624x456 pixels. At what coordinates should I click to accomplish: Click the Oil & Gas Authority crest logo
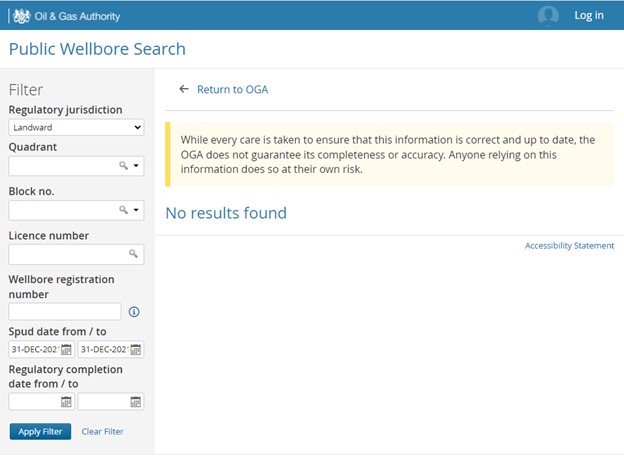pyautogui.click(x=17, y=15)
